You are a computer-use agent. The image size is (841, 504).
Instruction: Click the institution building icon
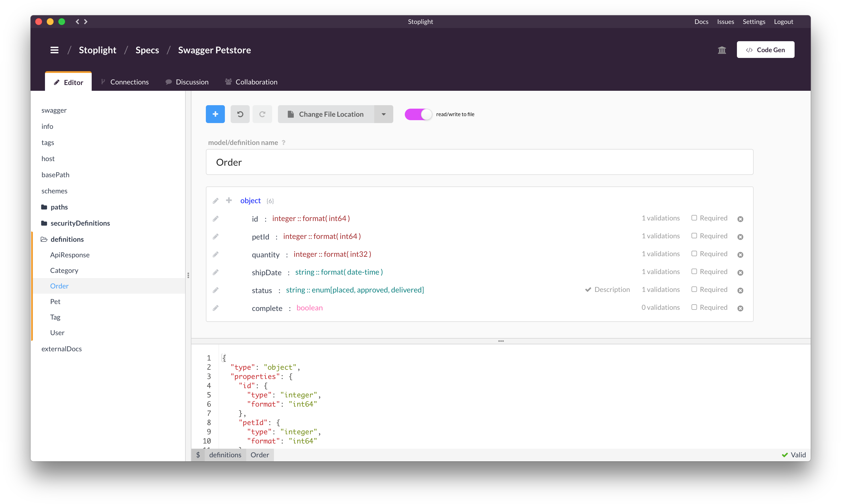(x=722, y=50)
